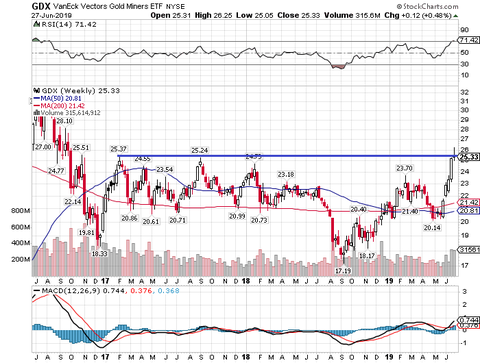Click the red MA(200) legend line marker
The image size is (480, 363).
pyautogui.click(x=36, y=106)
